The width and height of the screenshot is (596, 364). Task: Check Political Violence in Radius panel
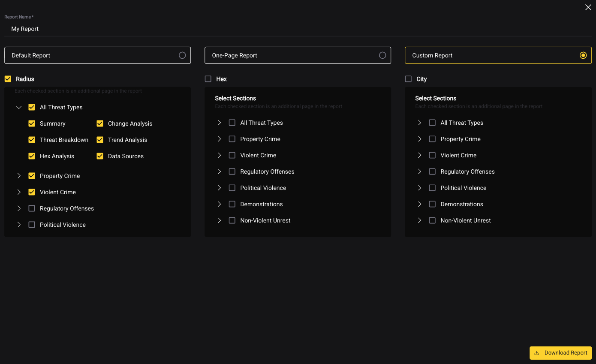(32, 225)
